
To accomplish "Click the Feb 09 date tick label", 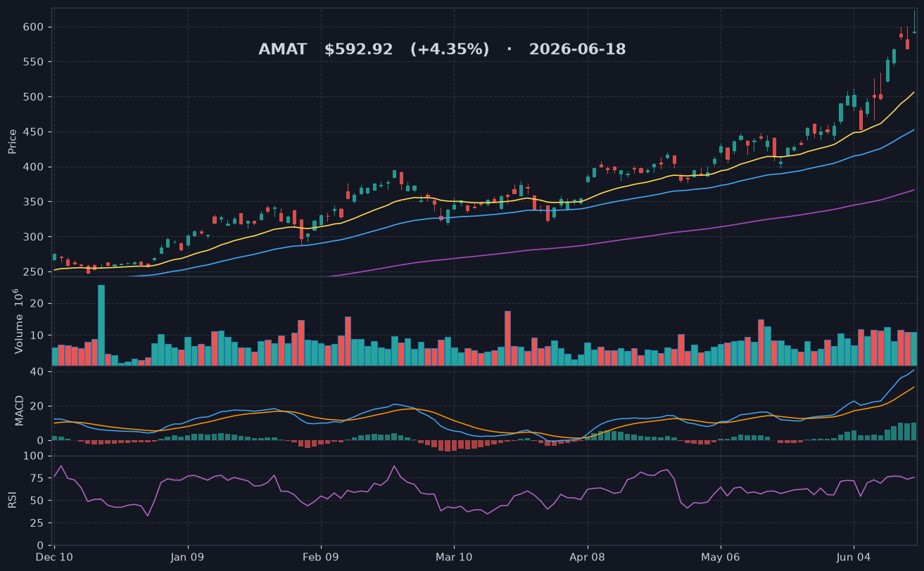I will click(x=321, y=556).
